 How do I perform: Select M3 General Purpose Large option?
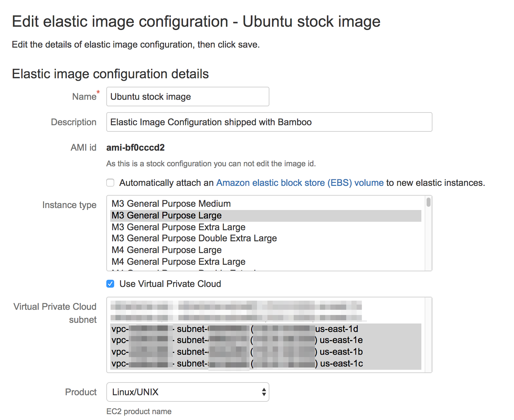166,216
